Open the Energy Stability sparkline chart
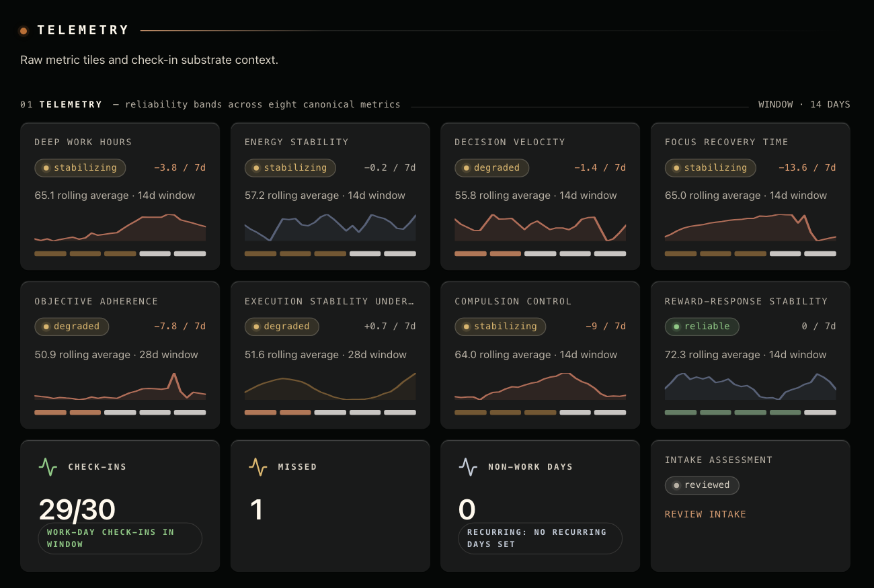874x588 pixels. (330, 228)
